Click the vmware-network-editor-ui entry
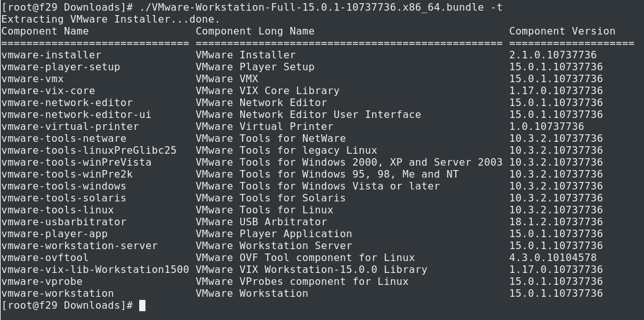 [77, 115]
